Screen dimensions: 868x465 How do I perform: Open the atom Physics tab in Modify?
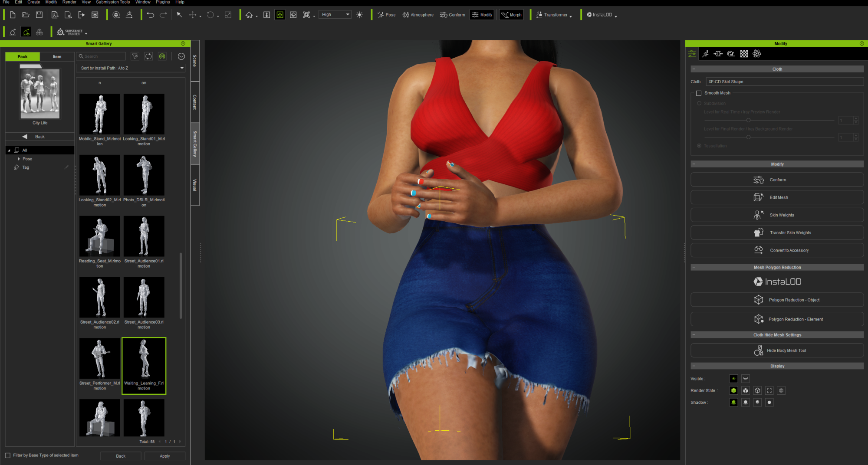757,54
